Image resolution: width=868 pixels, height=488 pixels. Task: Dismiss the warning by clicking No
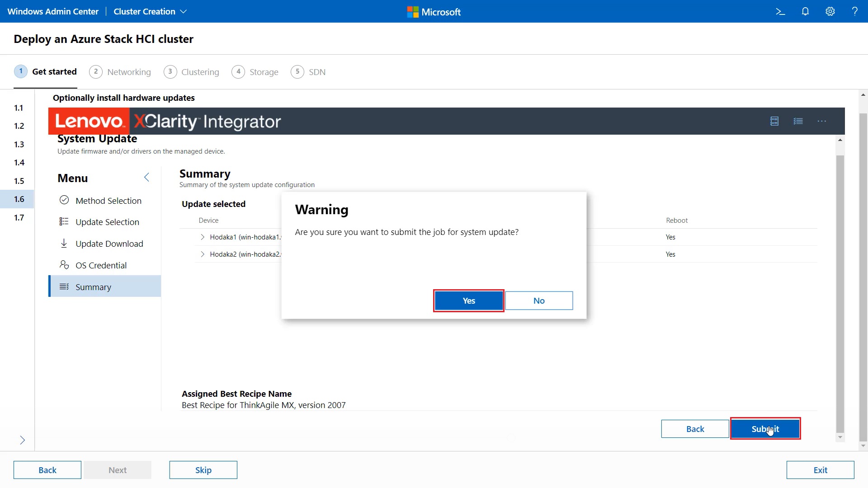point(539,300)
